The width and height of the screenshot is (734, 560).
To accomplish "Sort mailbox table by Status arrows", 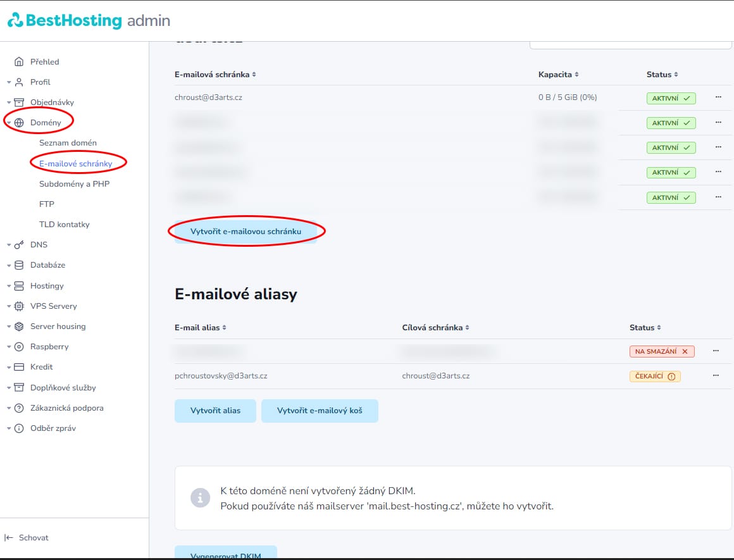I will 676,75.
